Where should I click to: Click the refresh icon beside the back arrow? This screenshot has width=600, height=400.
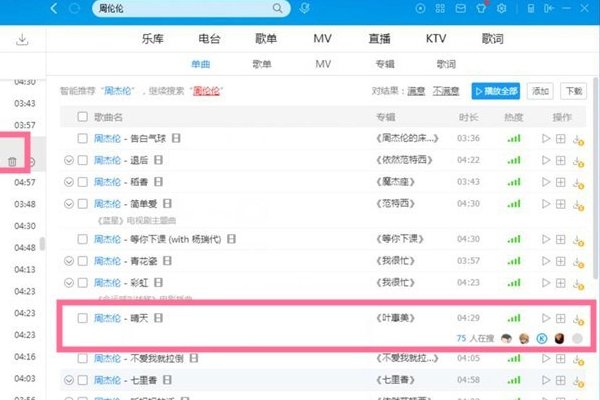pos(74,8)
